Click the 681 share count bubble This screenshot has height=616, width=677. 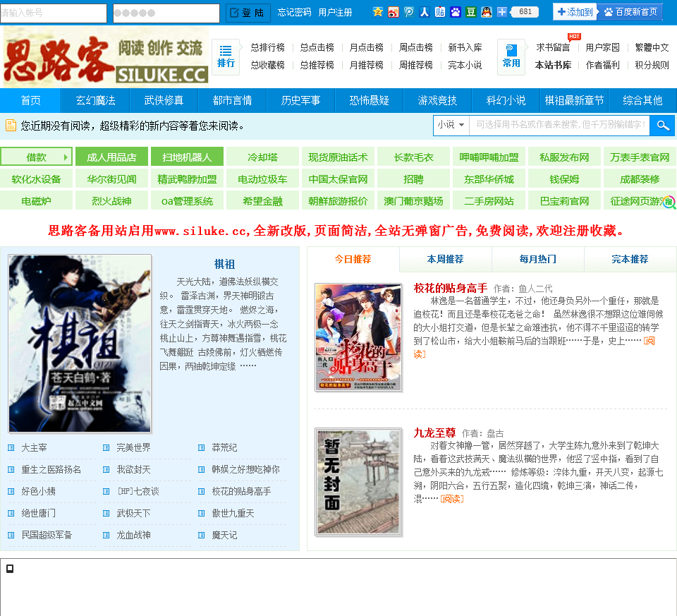click(x=525, y=12)
